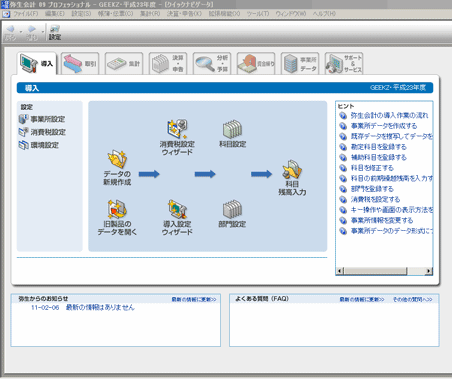Switch to the サポート&サービス tab
The height and width of the screenshot is (379, 452).
(x=344, y=63)
